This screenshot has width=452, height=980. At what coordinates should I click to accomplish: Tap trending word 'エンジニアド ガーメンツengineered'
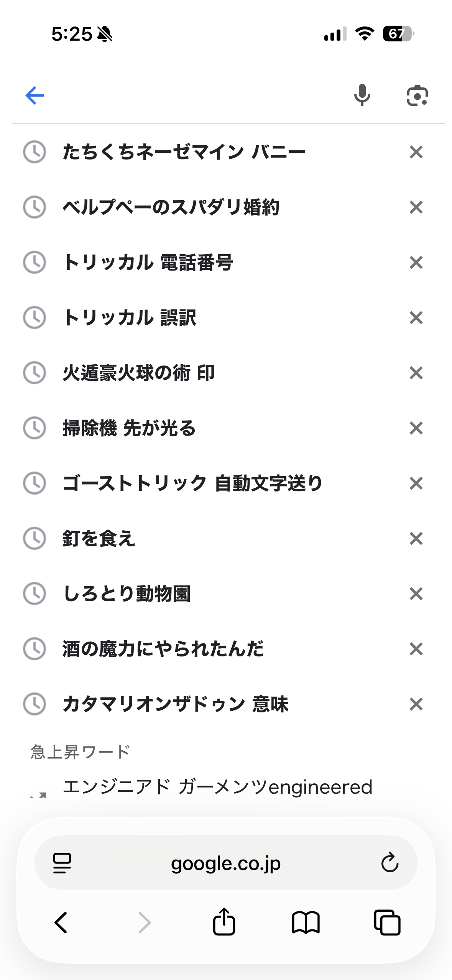coord(217,787)
